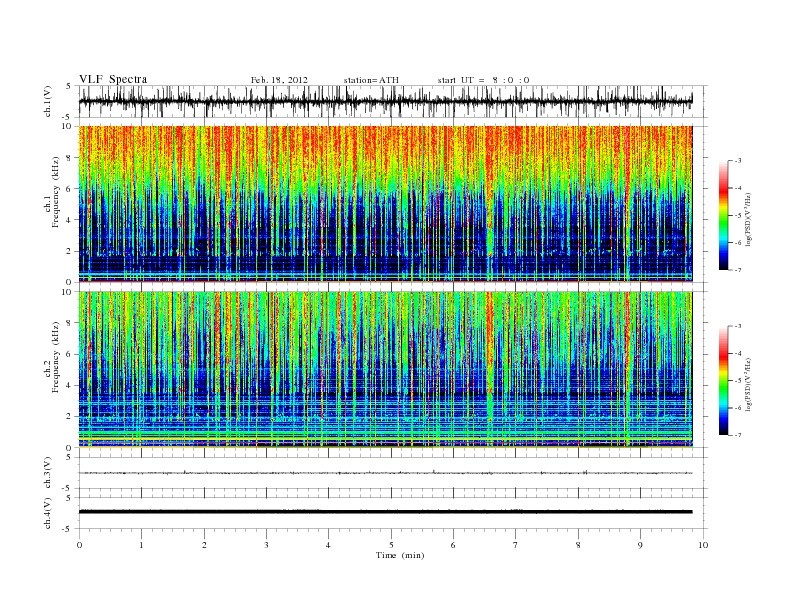Viewport: 792px width, 612px height.
Task: Click the "-3" label on ch.1 color bar
Action: point(738,161)
